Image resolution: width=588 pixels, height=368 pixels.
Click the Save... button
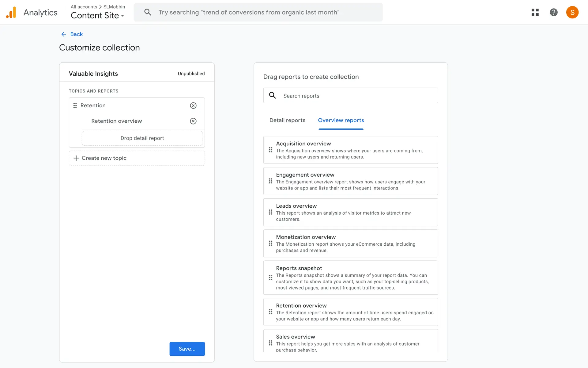(x=187, y=349)
